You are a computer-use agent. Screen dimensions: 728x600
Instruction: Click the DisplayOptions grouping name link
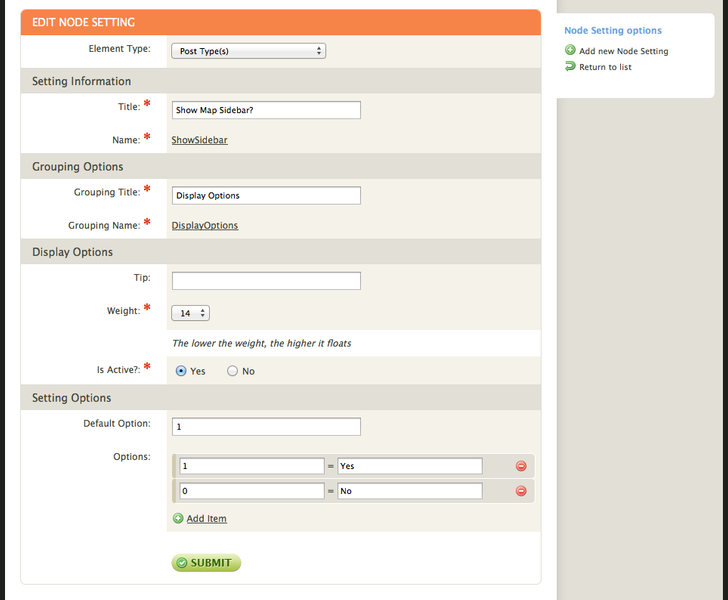click(205, 226)
